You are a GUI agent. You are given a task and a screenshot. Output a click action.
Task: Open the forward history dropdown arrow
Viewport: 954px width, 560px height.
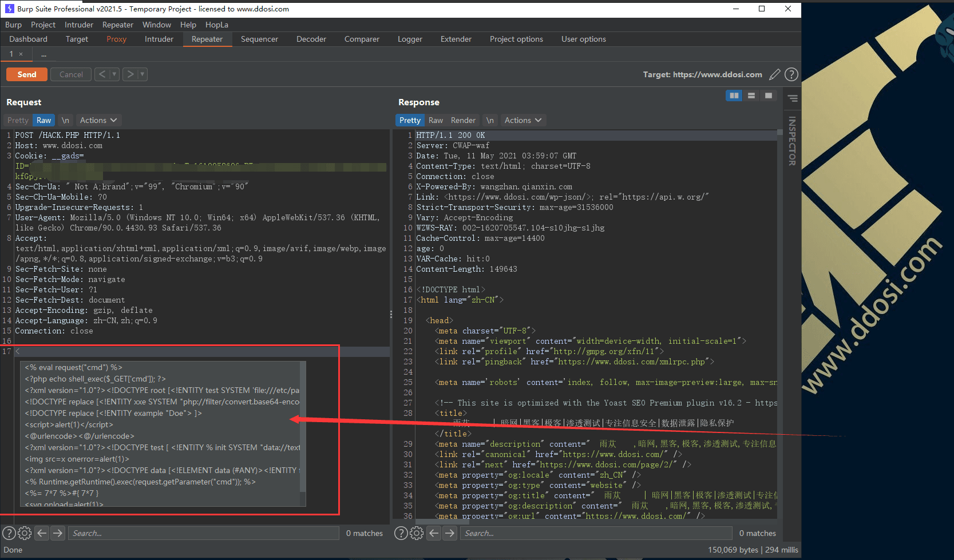tap(142, 74)
